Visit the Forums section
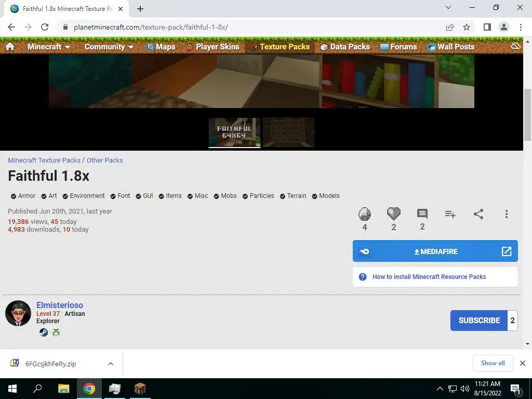This screenshot has width=532, height=399. [x=398, y=47]
